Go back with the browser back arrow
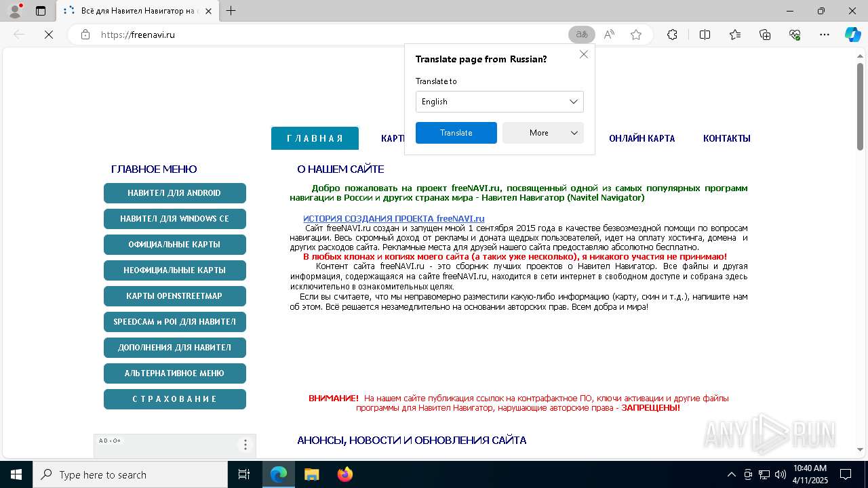 coord(19,35)
